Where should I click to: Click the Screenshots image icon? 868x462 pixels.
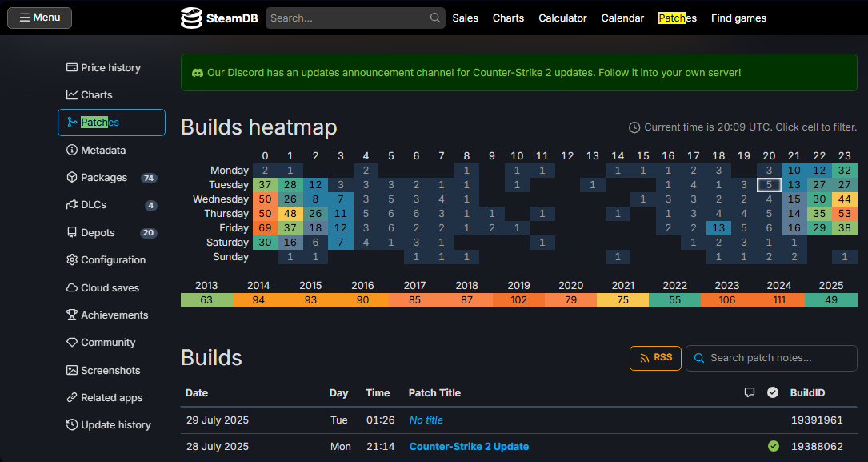point(72,370)
